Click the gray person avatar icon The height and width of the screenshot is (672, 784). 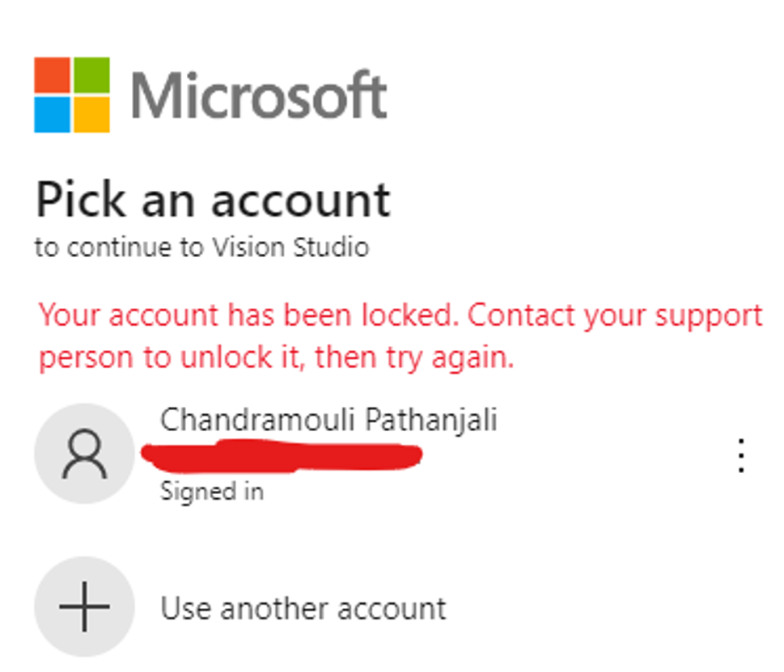tap(84, 453)
